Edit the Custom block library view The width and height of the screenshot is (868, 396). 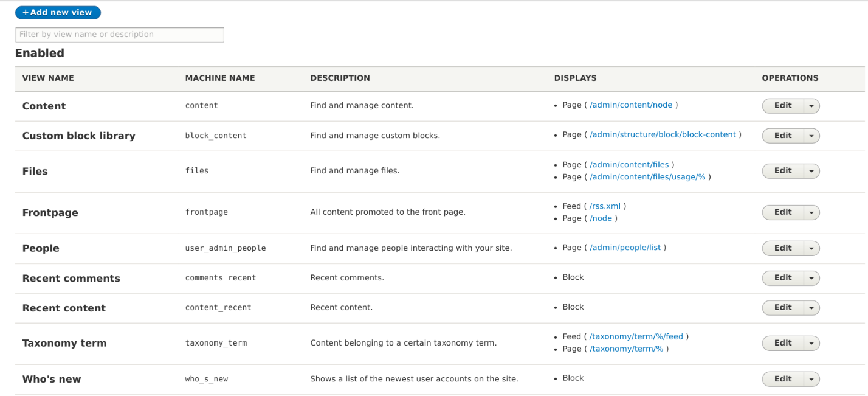783,135
